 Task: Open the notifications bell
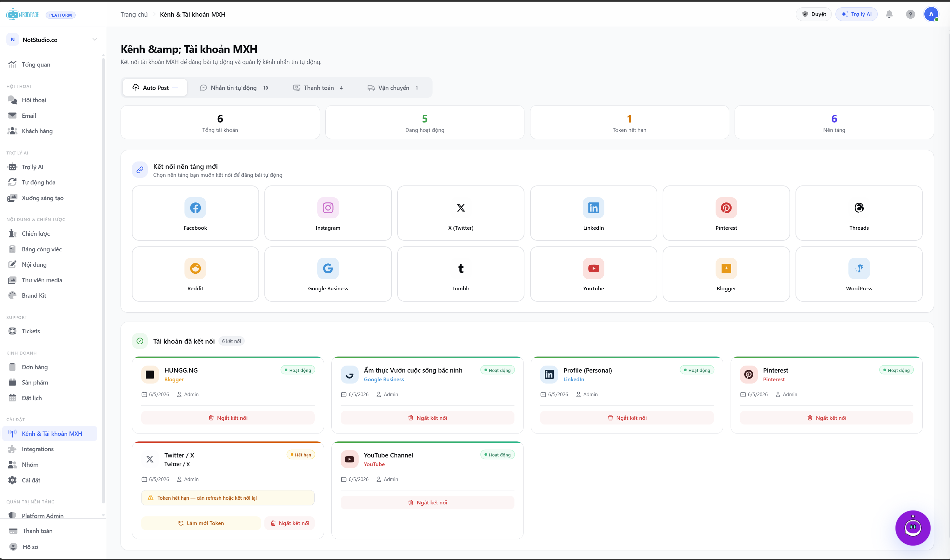click(889, 14)
